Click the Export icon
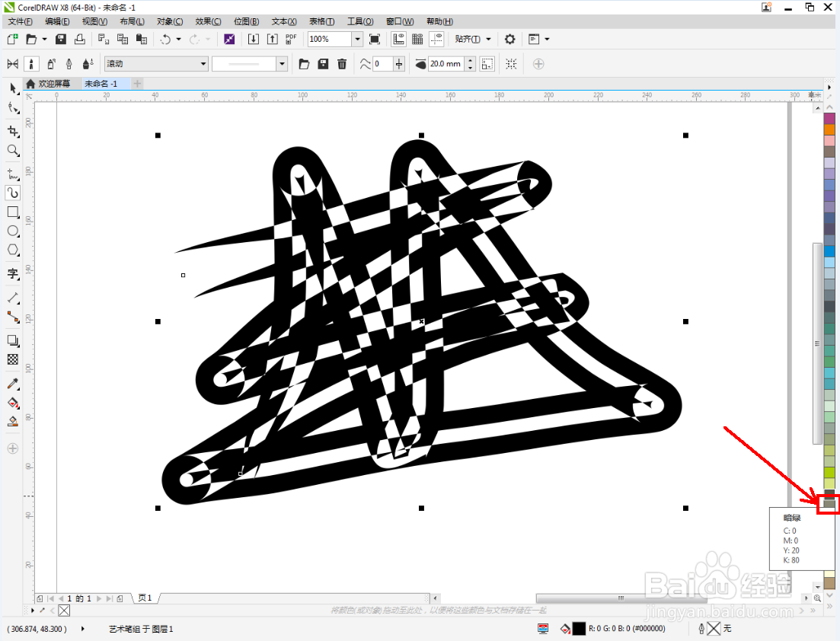Image resolution: width=840 pixels, height=641 pixels. 273,39
